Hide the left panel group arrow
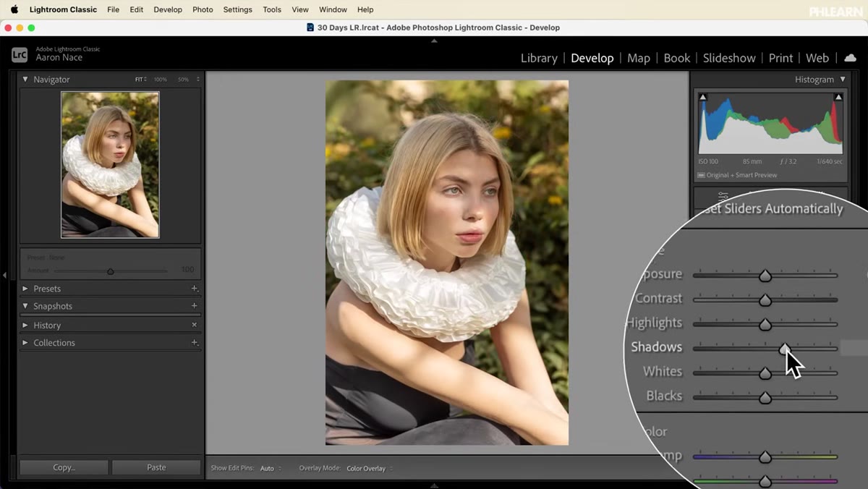 [x=4, y=275]
